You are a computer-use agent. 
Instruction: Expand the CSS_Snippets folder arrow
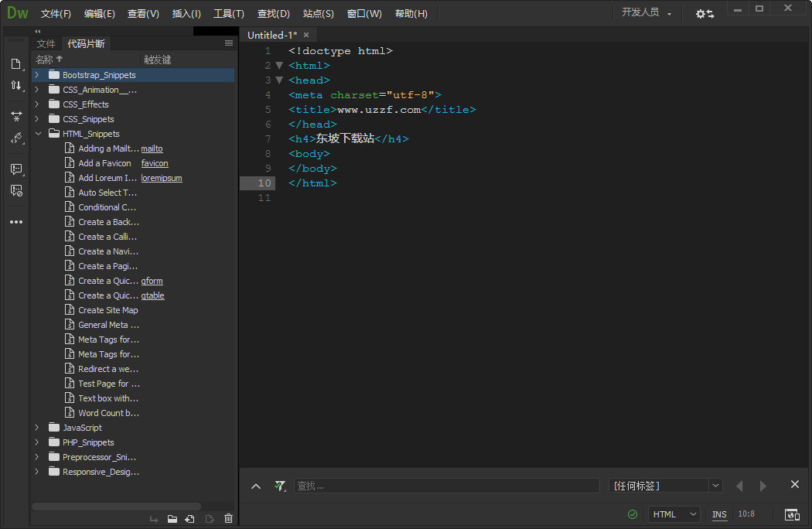coord(37,119)
